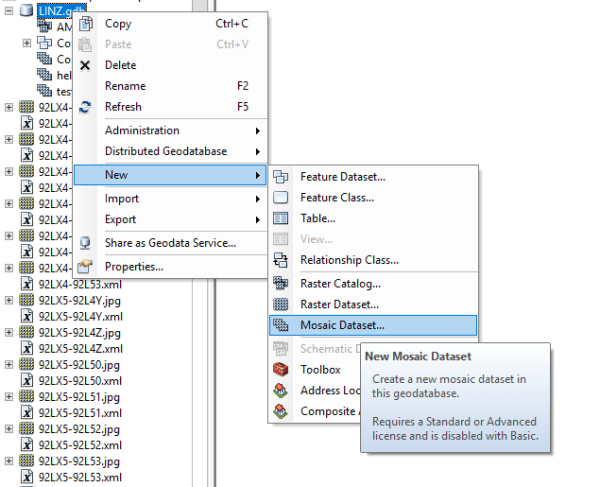Open the Distributed Geodatabase submenu
600x487 pixels.
258,152
